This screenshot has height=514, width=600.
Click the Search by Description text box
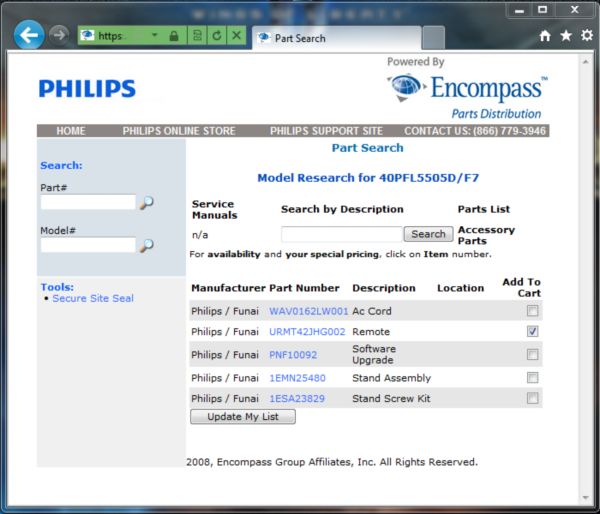pos(342,234)
